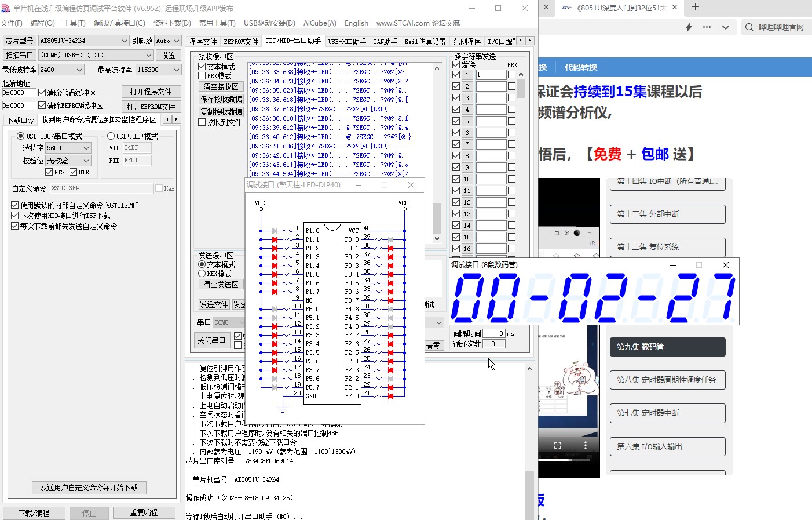Toggle the RTS checkbox
The image size is (812, 520).
[49, 172]
